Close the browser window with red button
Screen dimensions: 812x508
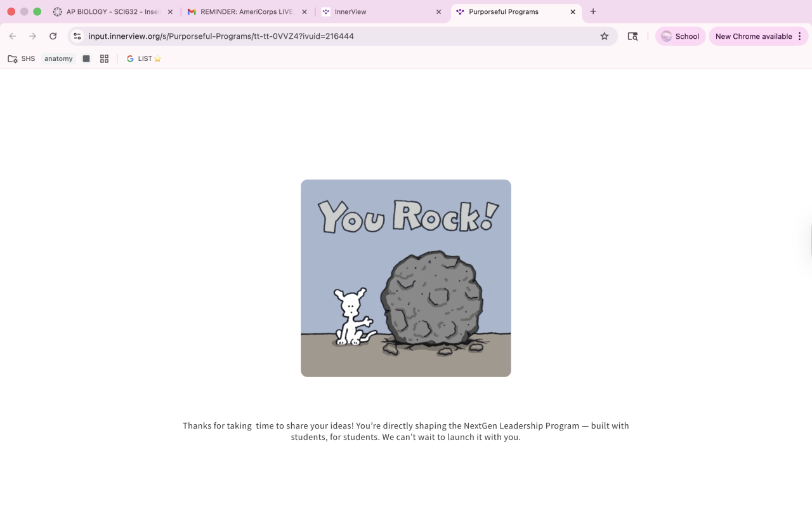click(x=11, y=11)
